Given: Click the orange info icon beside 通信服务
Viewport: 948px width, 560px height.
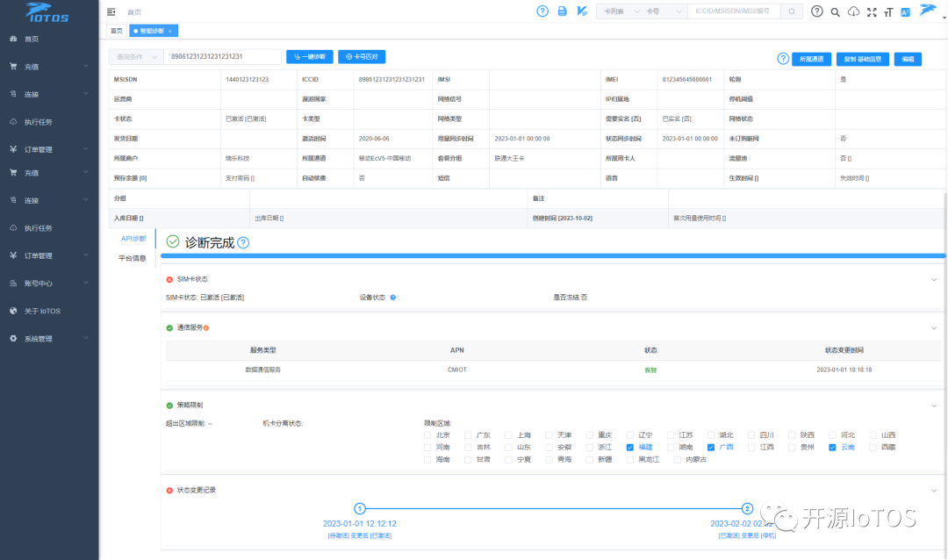Looking at the screenshot, I should tap(206, 327).
